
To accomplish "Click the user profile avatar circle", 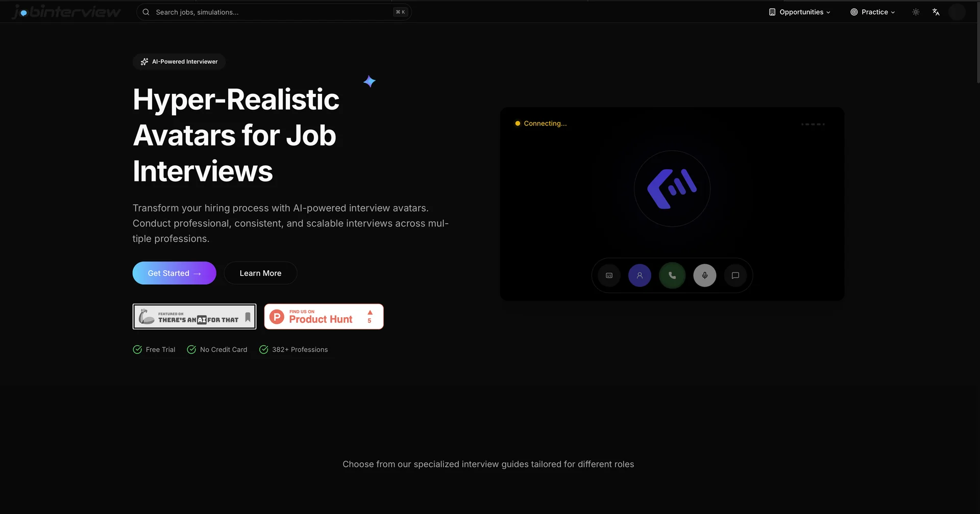I will [957, 12].
